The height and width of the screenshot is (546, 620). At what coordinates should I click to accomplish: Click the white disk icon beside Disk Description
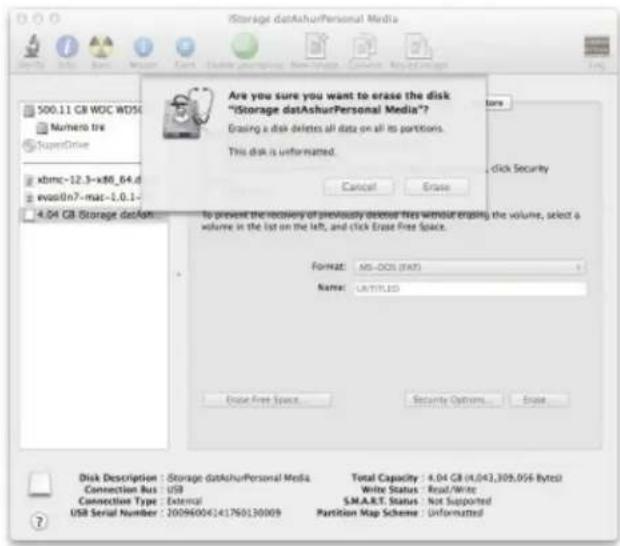click(40, 484)
